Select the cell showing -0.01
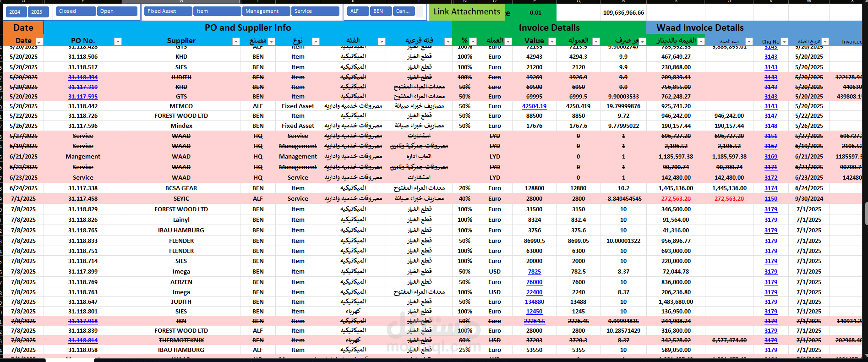This screenshot has height=362, width=868. [x=534, y=12]
